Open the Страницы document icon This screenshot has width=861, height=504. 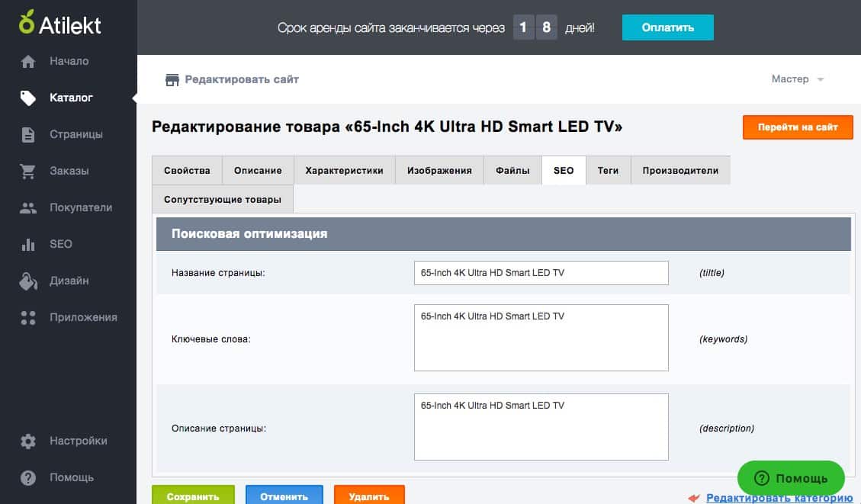[x=28, y=134]
